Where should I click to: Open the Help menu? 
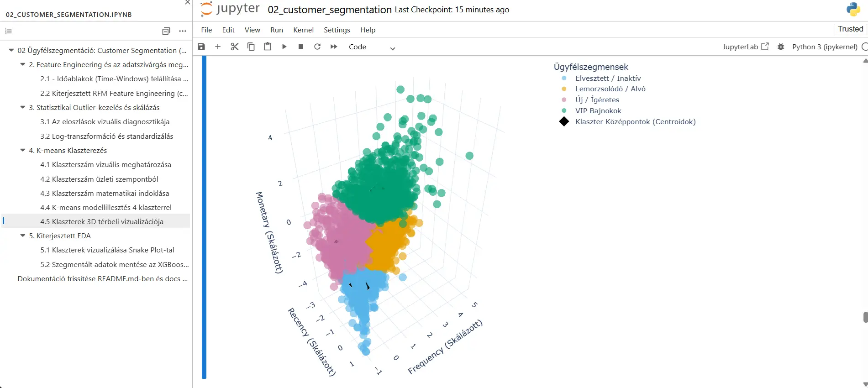pos(368,30)
